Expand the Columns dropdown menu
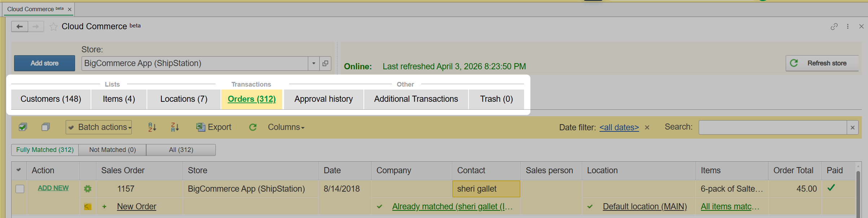 [286, 127]
